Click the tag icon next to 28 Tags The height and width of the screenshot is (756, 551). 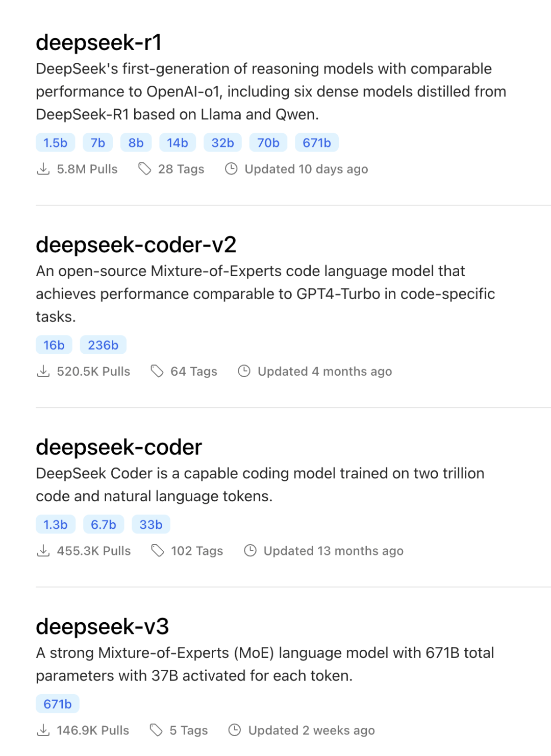(145, 169)
